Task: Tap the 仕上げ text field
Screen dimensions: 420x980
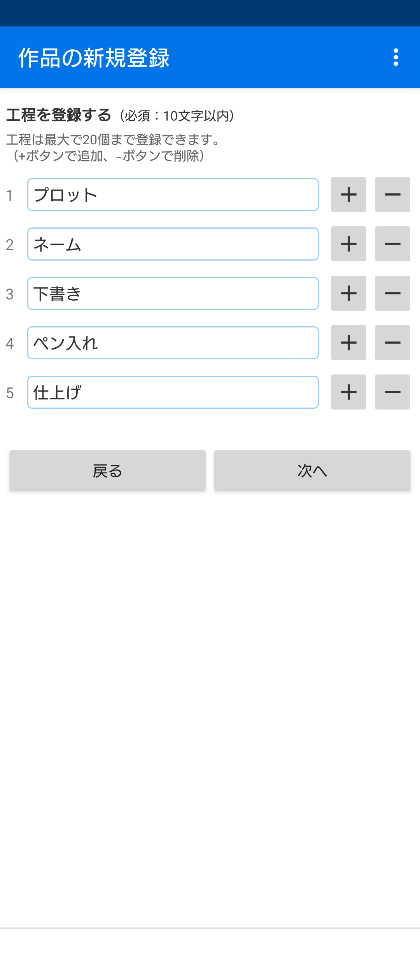Action: pyautogui.click(x=173, y=392)
